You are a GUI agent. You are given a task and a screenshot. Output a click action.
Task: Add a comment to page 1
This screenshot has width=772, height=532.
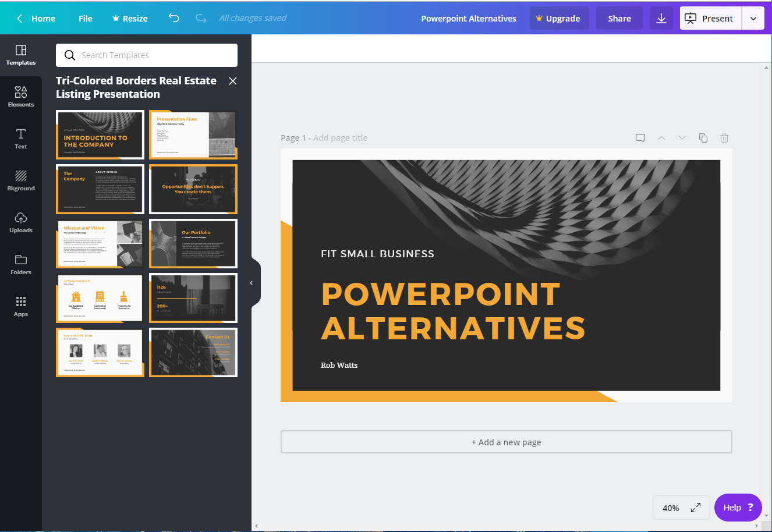640,138
